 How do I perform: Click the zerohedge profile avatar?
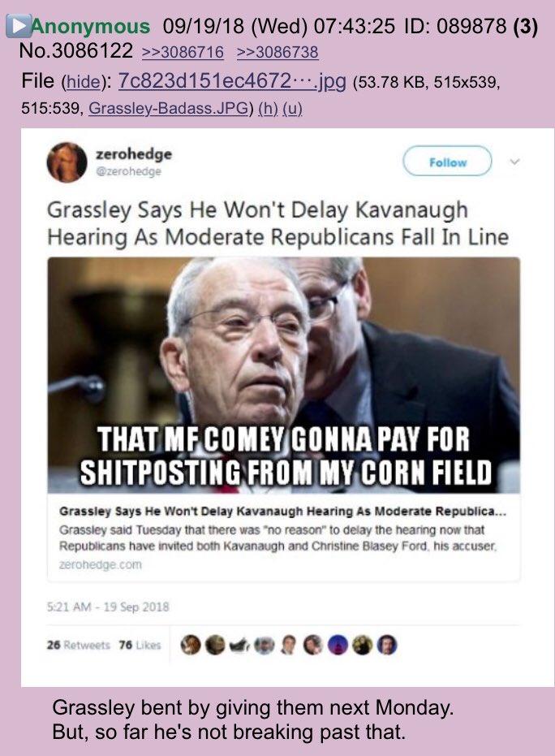(x=67, y=162)
